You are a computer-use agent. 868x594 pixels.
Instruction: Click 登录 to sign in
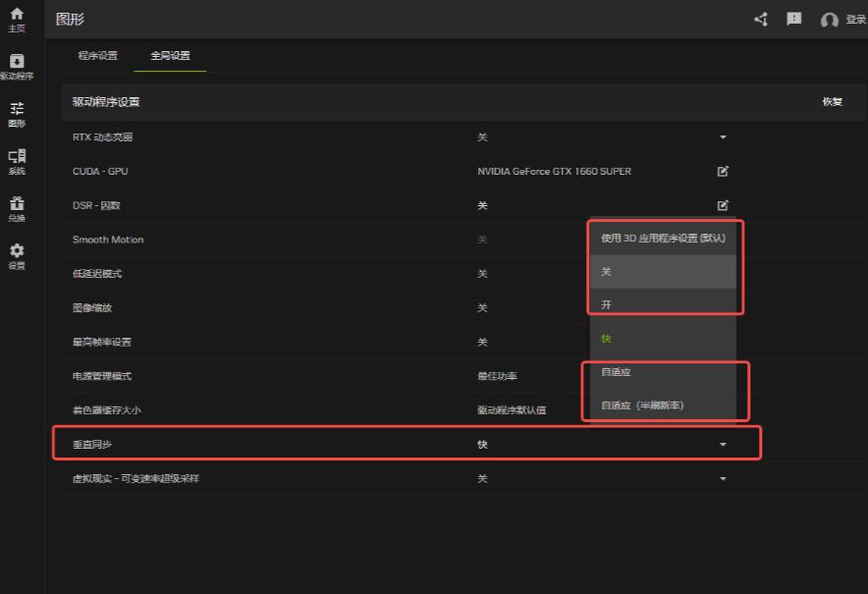[842, 20]
